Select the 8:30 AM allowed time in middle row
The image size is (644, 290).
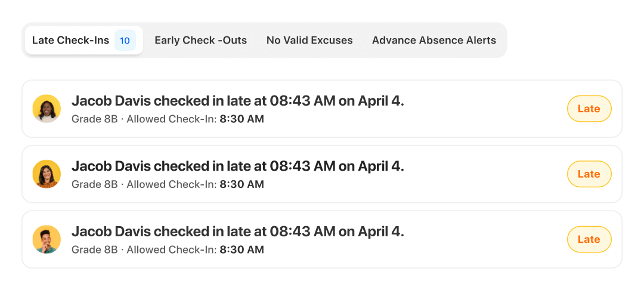click(x=241, y=184)
